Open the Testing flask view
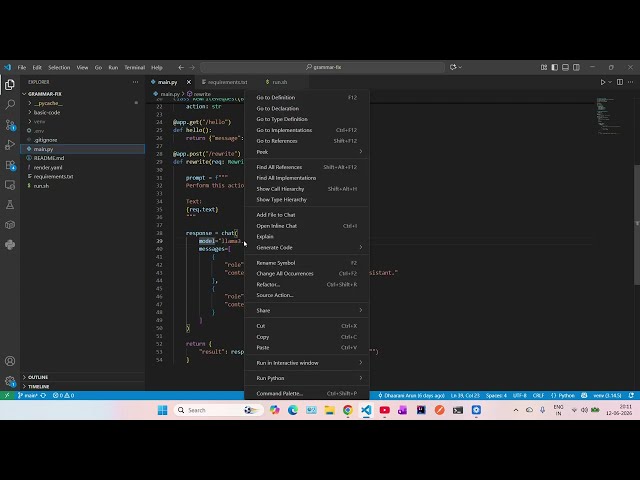 click(10, 205)
